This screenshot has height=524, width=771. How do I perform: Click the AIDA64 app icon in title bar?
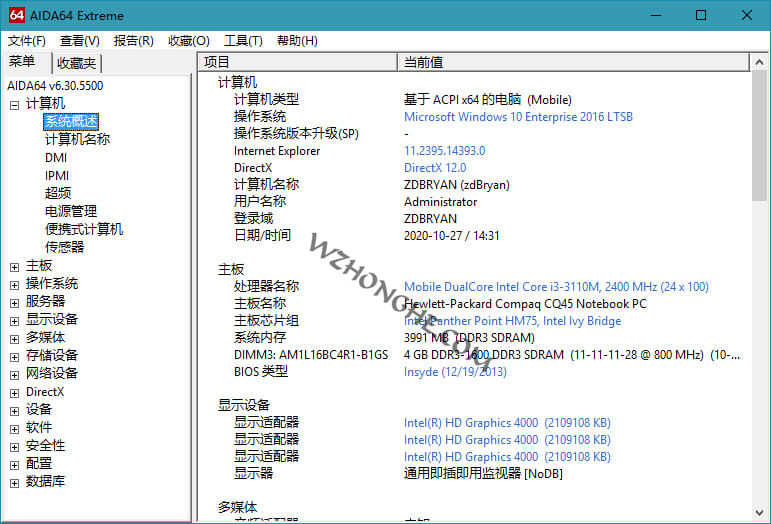(16, 15)
